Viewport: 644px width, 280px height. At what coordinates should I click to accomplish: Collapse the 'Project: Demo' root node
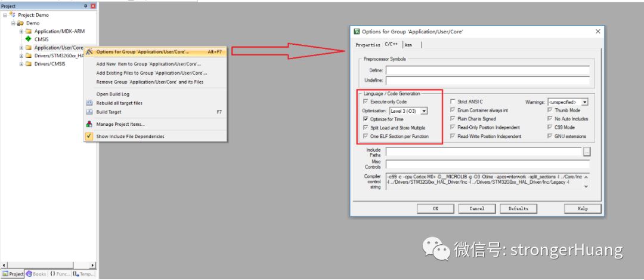[5, 15]
